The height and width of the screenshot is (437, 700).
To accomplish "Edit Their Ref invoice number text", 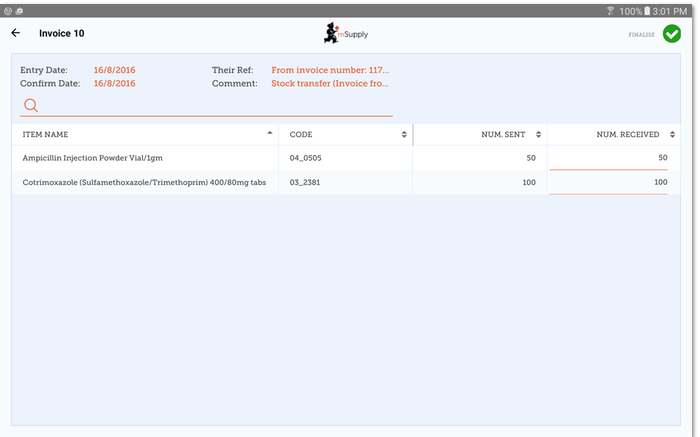I will click(x=330, y=70).
